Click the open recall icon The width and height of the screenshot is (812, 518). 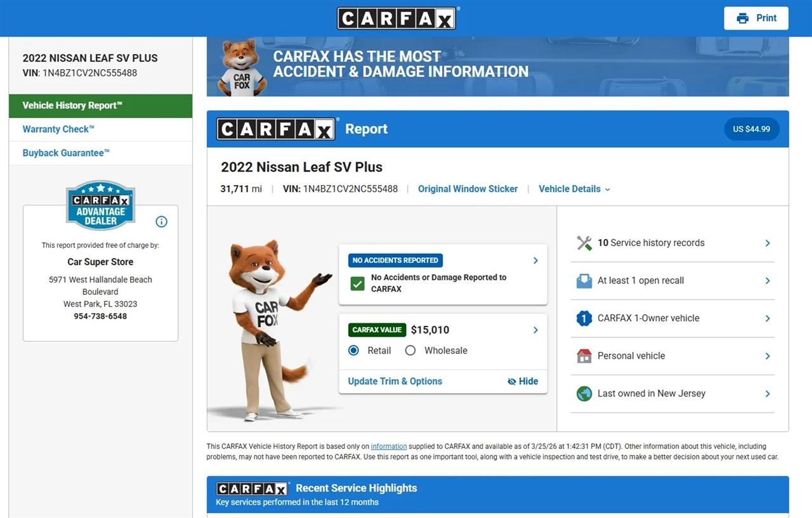click(x=584, y=281)
